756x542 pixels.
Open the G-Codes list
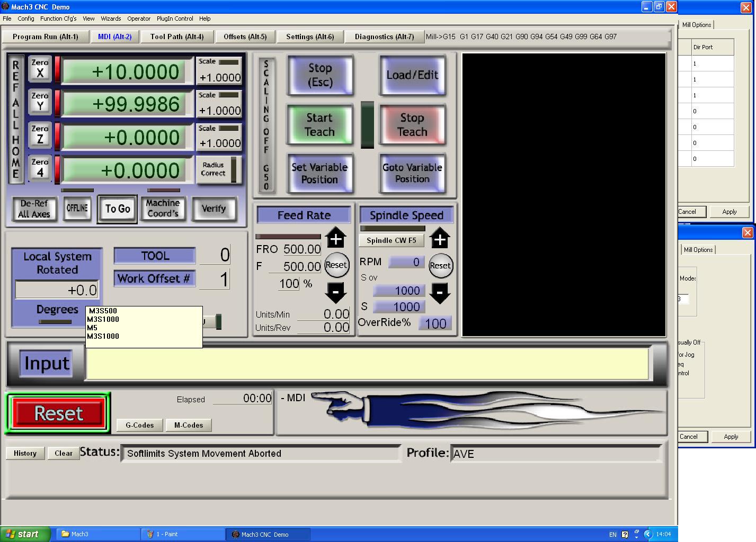coord(140,425)
